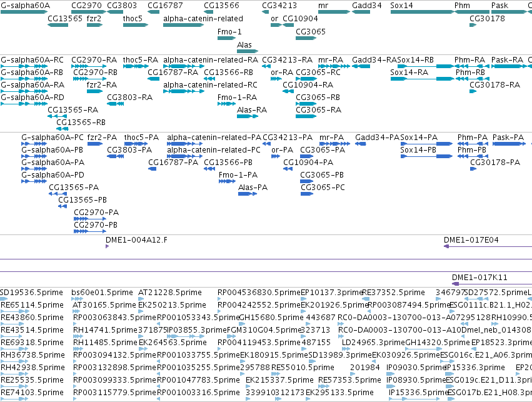Select the Gadd34 gene label

[x=367, y=6]
